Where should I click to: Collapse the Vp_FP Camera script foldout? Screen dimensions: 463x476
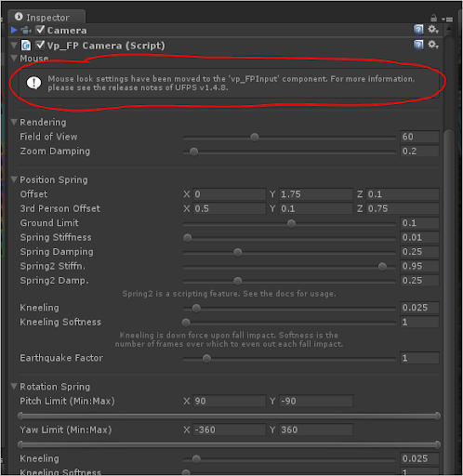(x=14, y=46)
